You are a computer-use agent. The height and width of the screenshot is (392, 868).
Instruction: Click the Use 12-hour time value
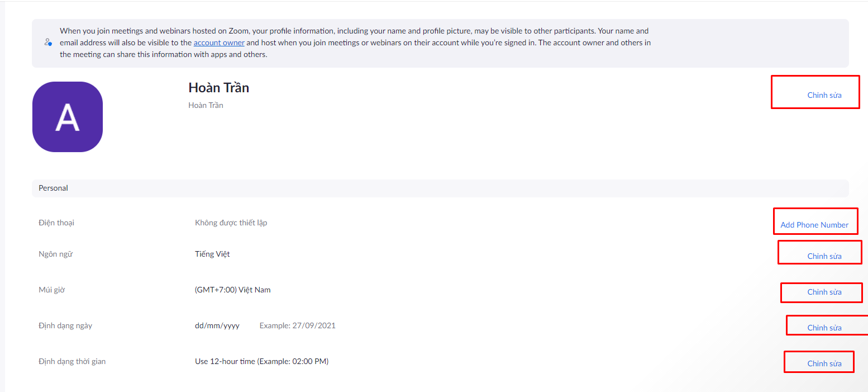(261, 361)
